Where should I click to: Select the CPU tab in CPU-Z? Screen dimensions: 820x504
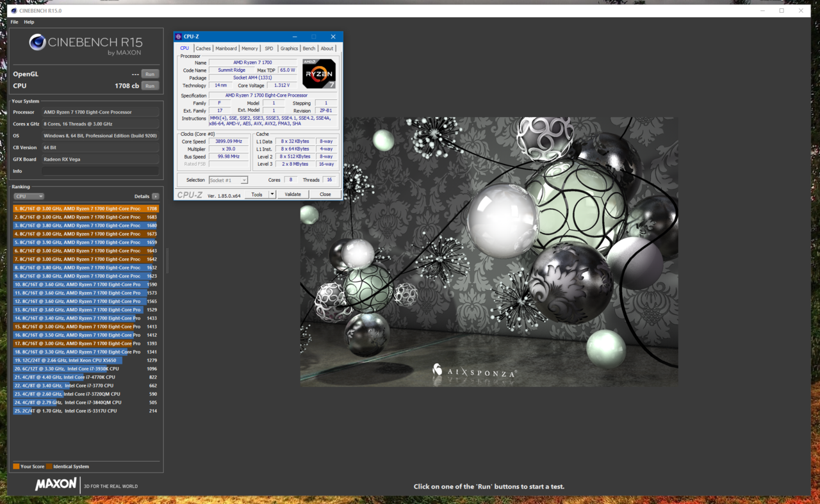tap(184, 48)
